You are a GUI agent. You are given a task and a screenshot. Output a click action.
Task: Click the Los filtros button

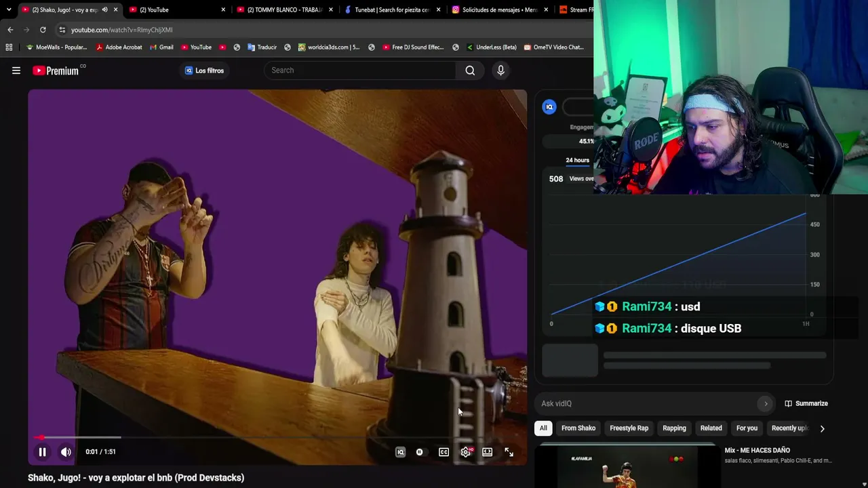click(204, 70)
